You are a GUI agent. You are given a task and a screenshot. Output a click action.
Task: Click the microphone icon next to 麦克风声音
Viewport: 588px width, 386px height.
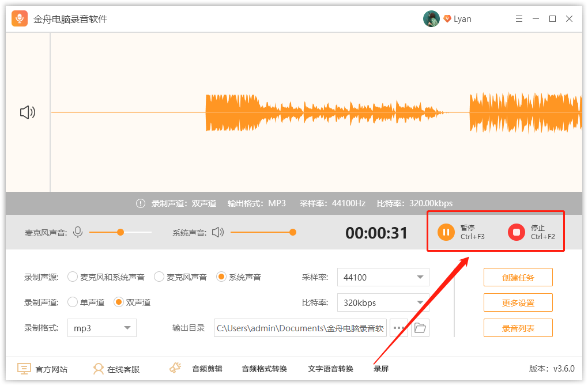click(78, 232)
